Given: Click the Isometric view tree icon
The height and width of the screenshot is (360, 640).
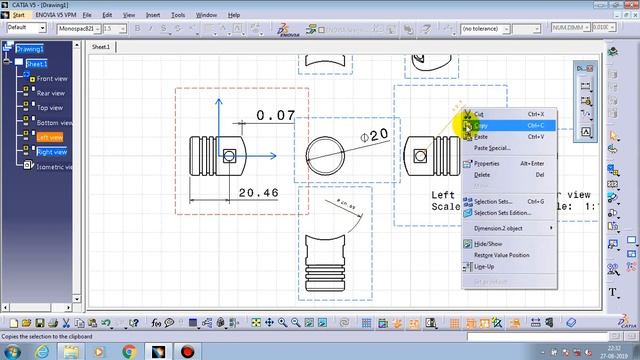Looking at the screenshot, I should [28, 165].
